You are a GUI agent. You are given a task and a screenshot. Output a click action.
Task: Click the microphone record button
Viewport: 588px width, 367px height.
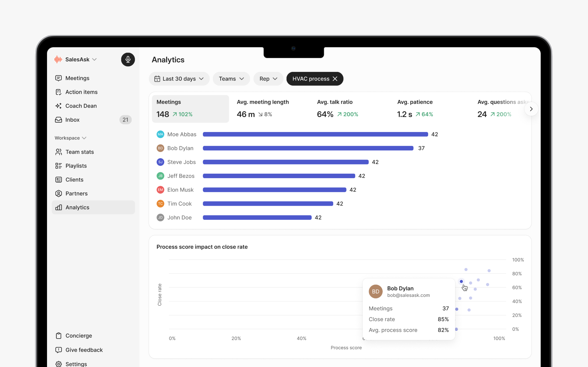pyautogui.click(x=128, y=59)
